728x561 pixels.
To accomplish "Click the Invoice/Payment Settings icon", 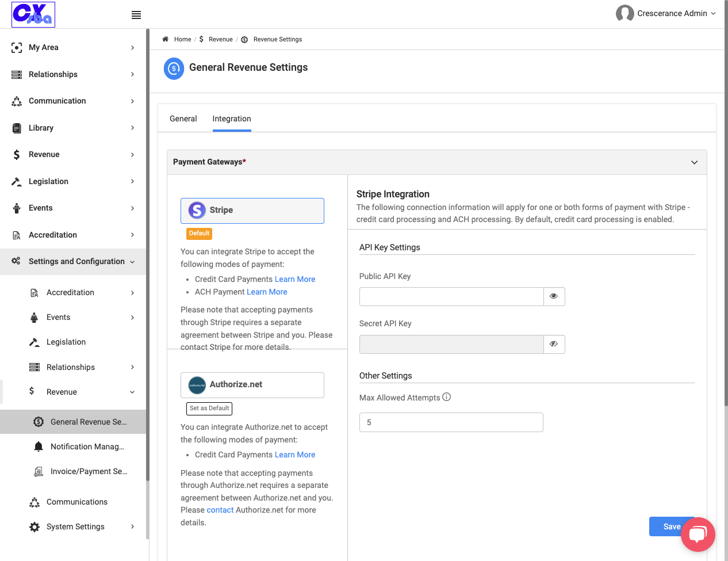I will [39, 472].
